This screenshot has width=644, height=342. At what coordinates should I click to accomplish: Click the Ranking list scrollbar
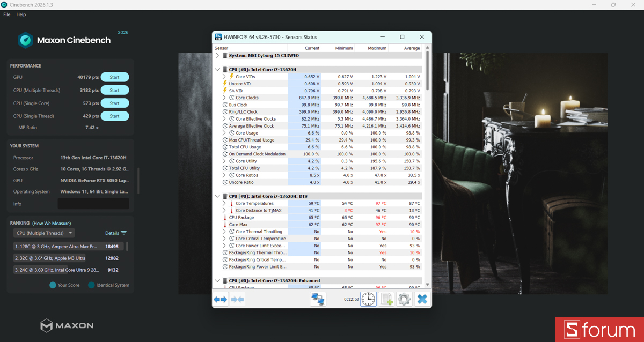coord(127,246)
